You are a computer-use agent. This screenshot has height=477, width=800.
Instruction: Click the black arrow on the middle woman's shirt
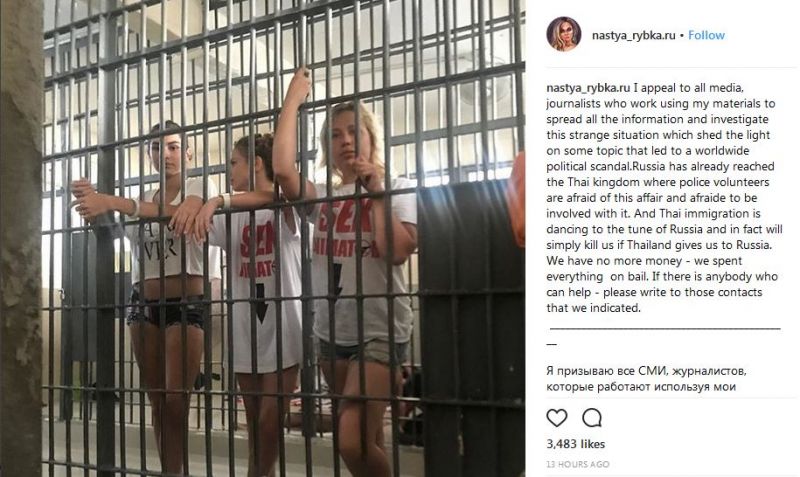(261, 304)
